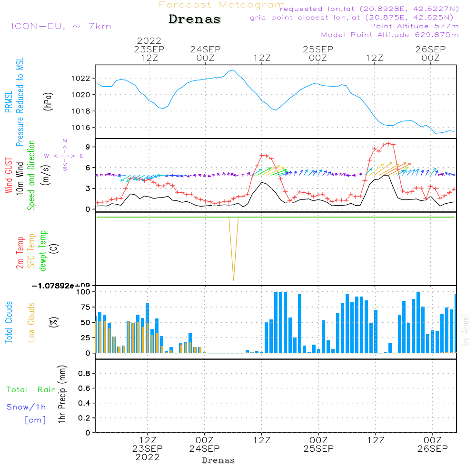Click the (hPa) unit label

(48, 101)
